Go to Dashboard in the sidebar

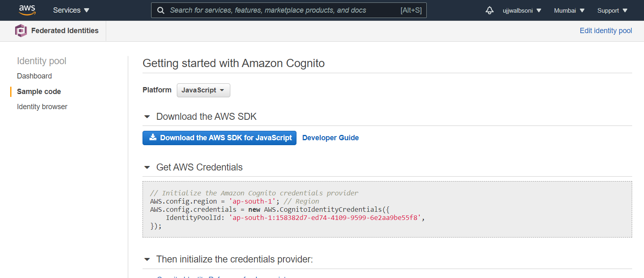(34, 76)
